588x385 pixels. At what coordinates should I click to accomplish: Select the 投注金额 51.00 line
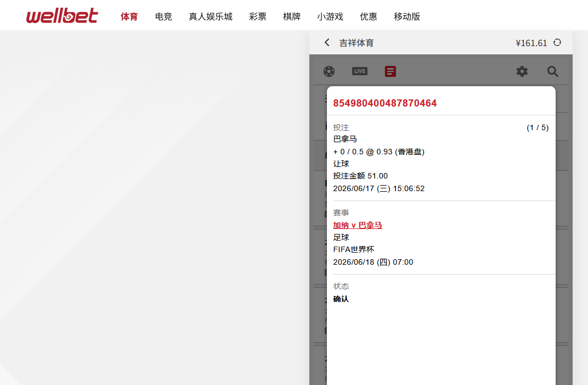(360, 176)
